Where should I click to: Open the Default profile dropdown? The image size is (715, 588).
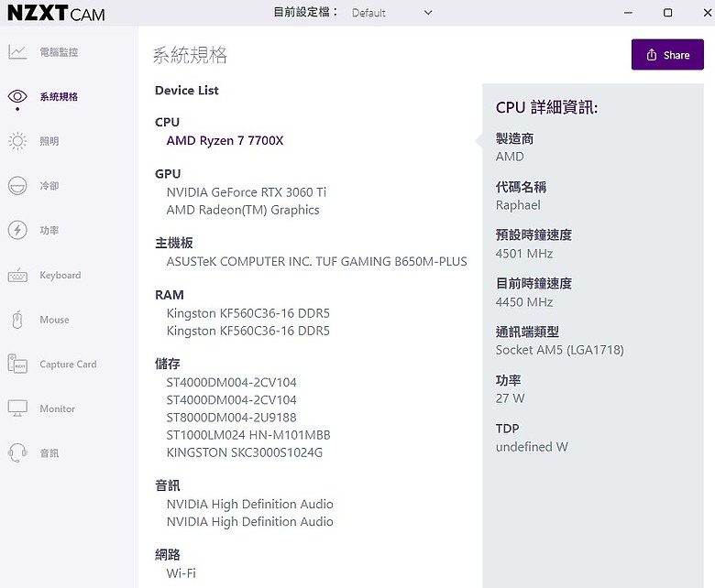pyautogui.click(x=391, y=13)
